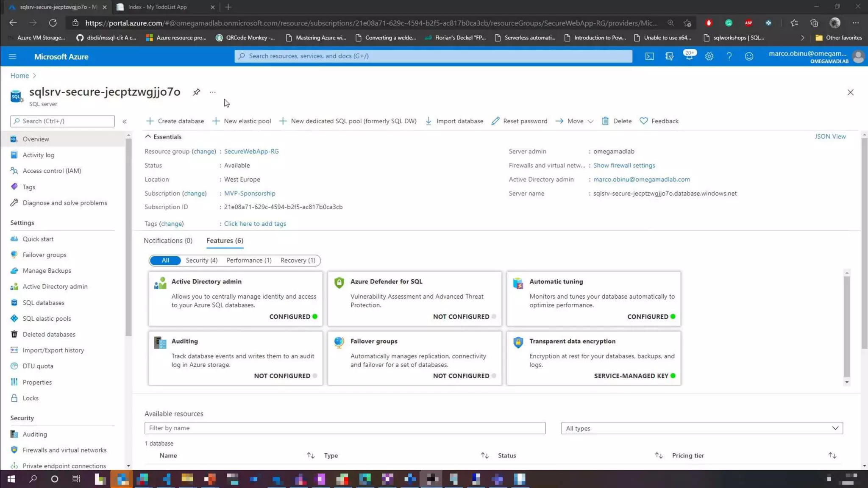Open Firewalls and virtual networks menu item
The height and width of the screenshot is (488, 868).
[64, 450]
